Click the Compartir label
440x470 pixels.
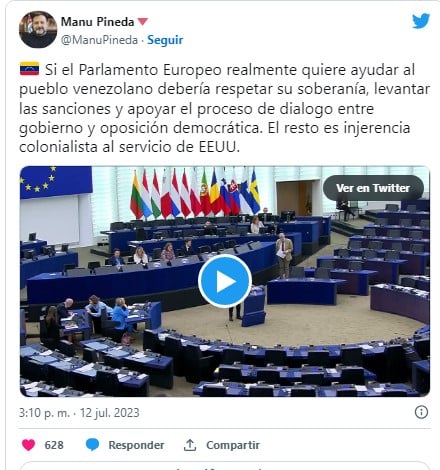coord(233,445)
